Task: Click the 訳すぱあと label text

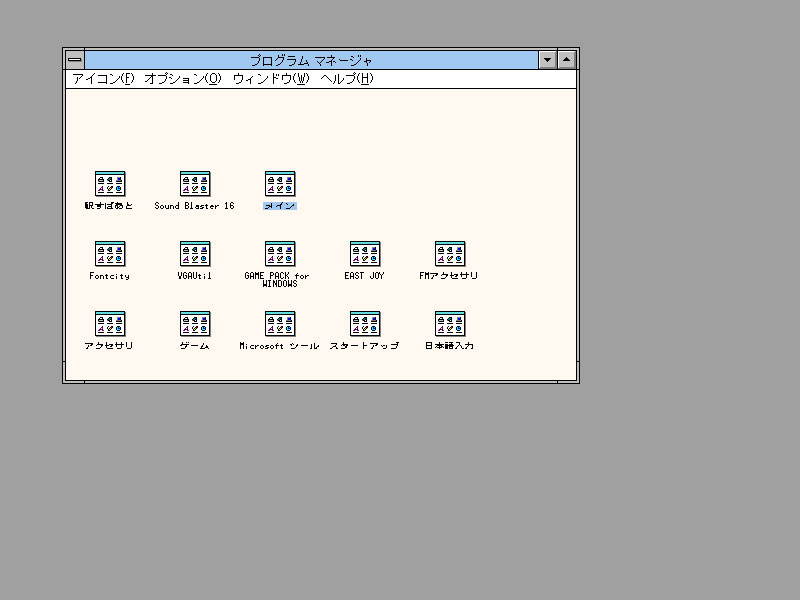Action: tap(109, 206)
